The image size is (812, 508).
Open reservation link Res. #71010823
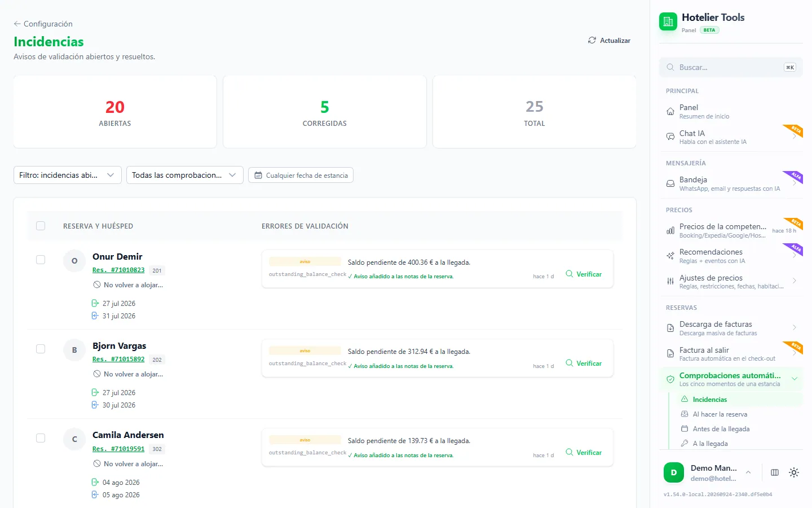[x=118, y=270]
